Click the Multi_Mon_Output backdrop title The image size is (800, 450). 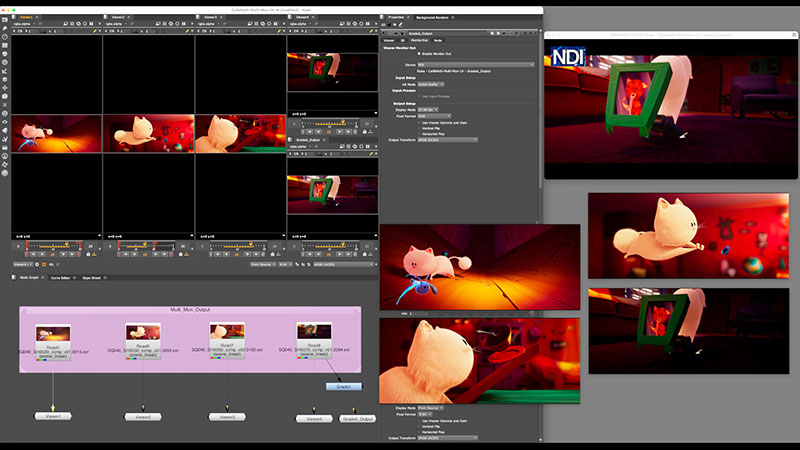pyautogui.click(x=190, y=310)
